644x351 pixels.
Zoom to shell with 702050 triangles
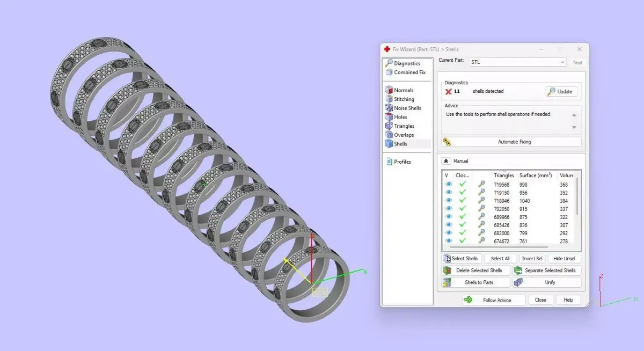point(482,208)
